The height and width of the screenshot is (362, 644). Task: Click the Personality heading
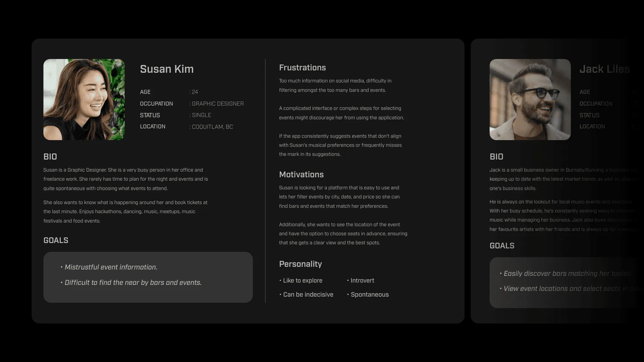[300, 264]
